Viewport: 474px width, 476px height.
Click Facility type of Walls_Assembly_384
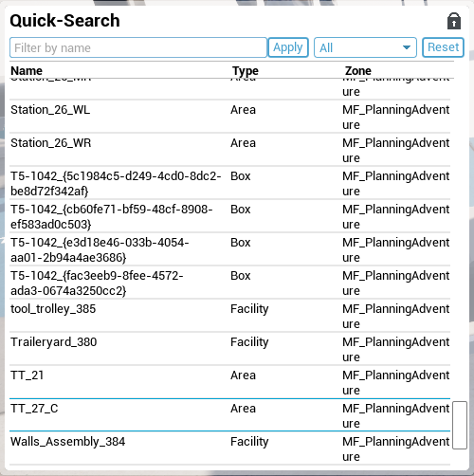click(x=249, y=442)
